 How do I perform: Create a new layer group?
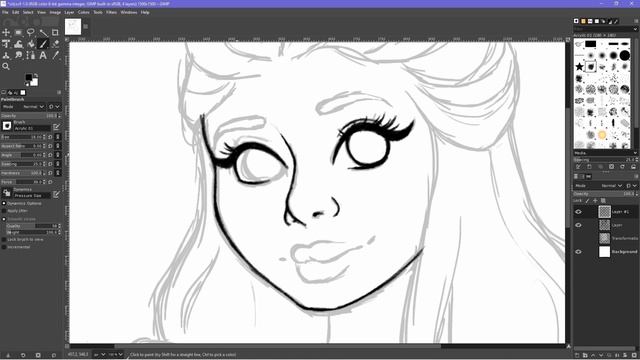click(585, 355)
